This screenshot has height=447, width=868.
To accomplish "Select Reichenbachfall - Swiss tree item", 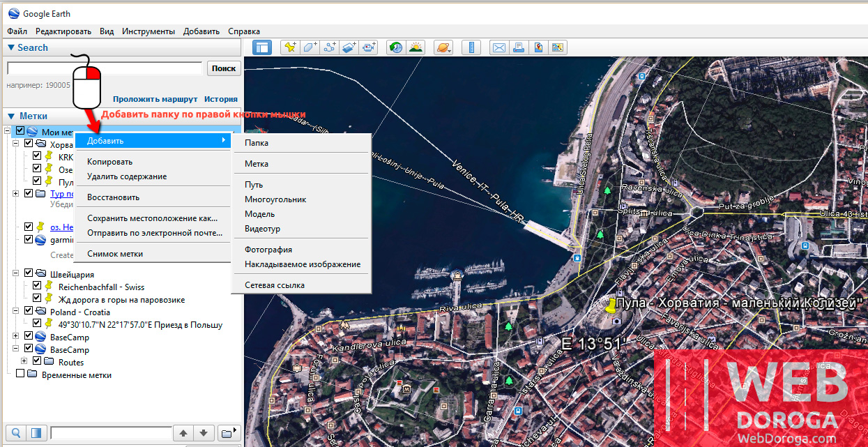I will point(102,287).
